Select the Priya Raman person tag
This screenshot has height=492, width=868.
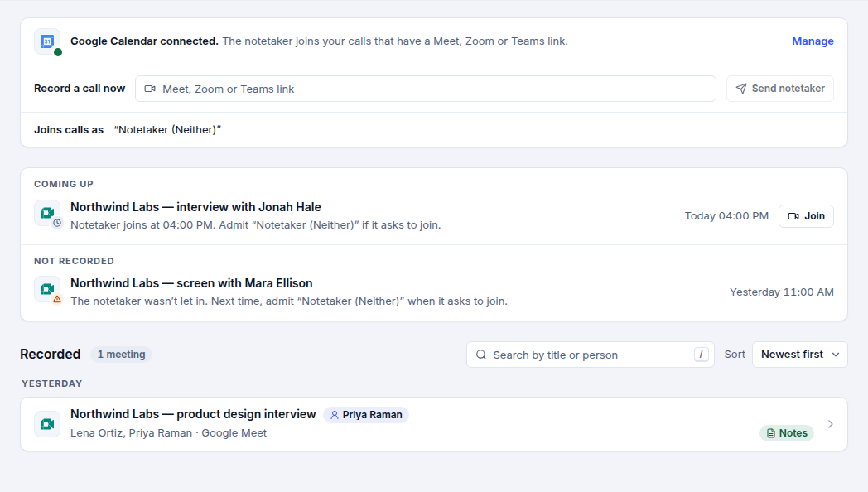(366, 415)
